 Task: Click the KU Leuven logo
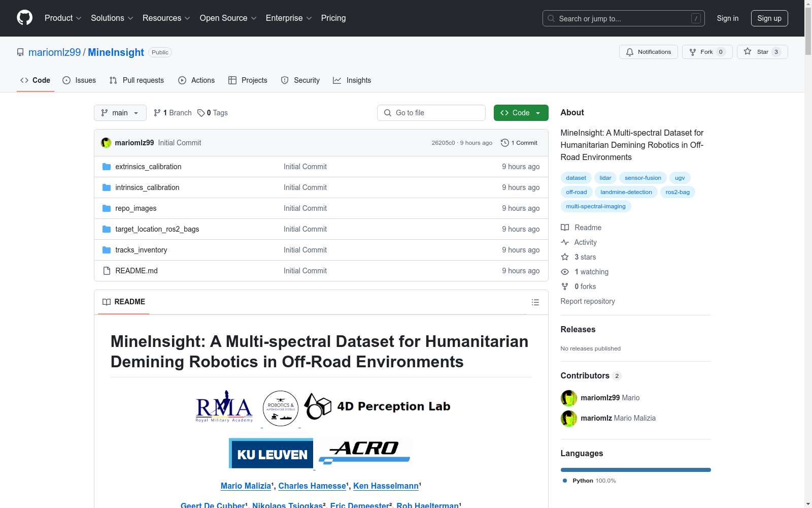coord(271,453)
